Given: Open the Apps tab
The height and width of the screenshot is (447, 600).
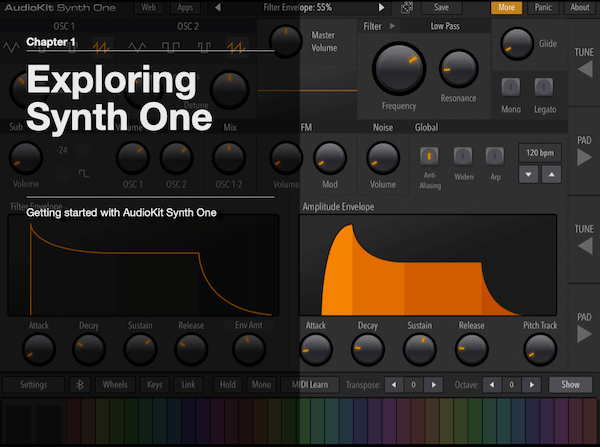Looking at the screenshot, I should click(x=185, y=7).
